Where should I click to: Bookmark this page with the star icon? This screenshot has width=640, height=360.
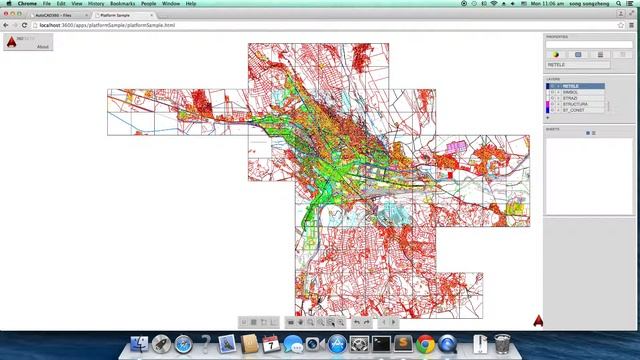click(621, 25)
